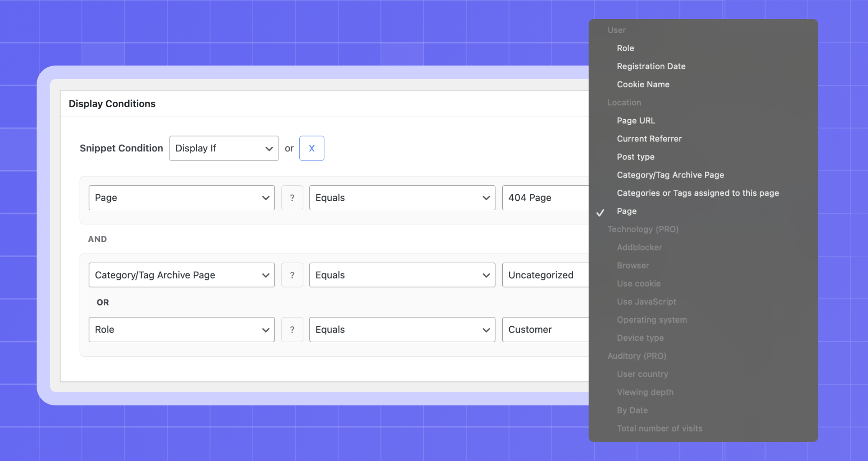Viewport: 868px width, 461px height.
Task: Choose Current Referrer from the list
Action: tap(649, 139)
